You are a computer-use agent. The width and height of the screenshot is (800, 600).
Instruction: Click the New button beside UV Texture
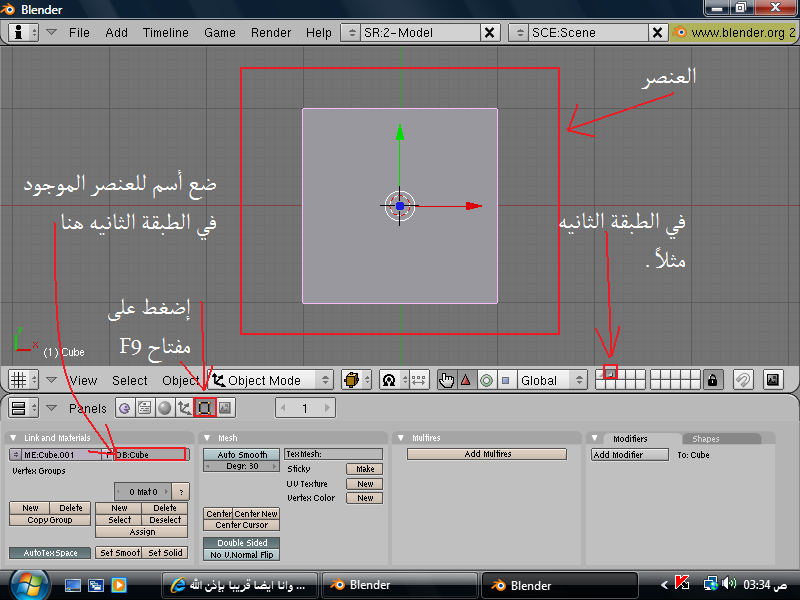coord(365,484)
